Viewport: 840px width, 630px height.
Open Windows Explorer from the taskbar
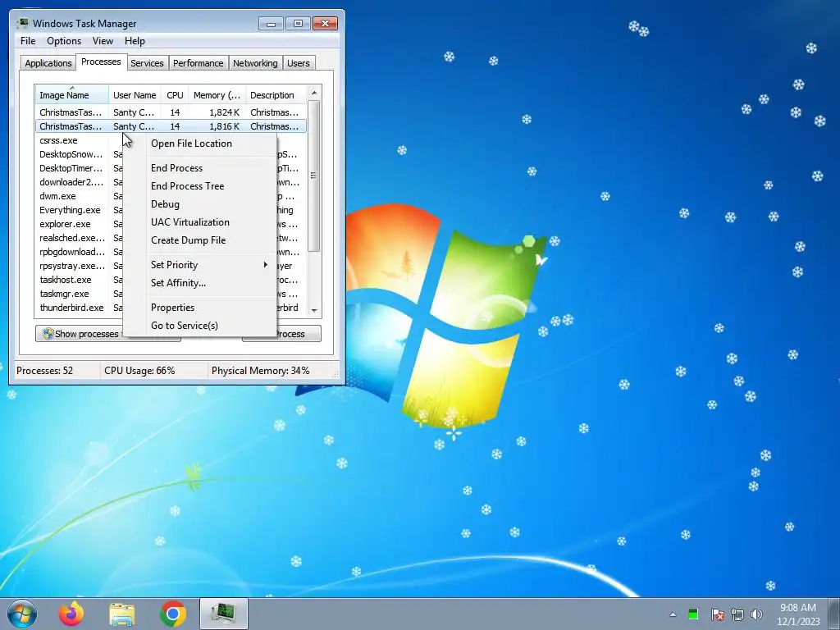pyautogui.click(x=122, y=614)
